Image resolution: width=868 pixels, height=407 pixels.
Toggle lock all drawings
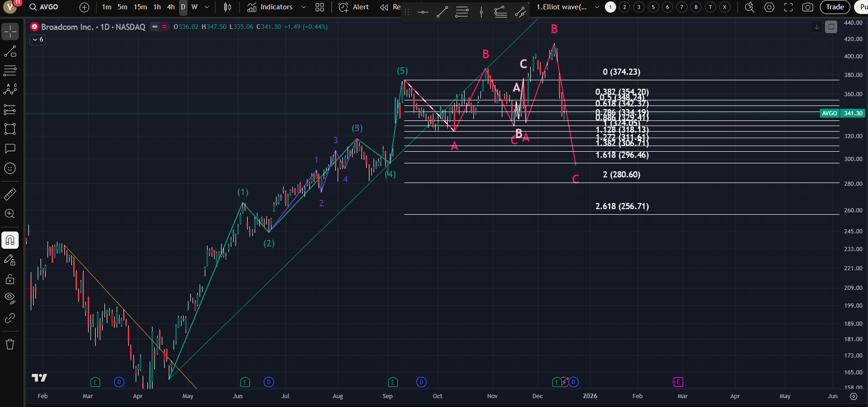pyautogui.click(x=10, y=279)
